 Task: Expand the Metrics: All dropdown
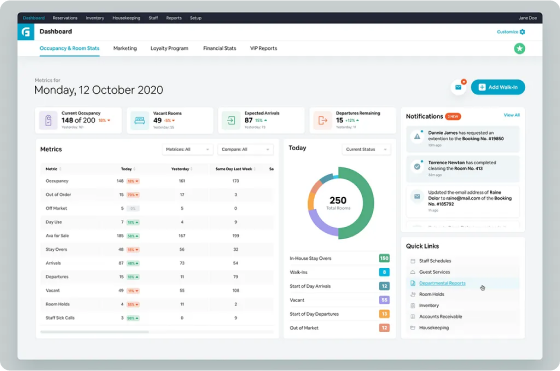(188, 149)
